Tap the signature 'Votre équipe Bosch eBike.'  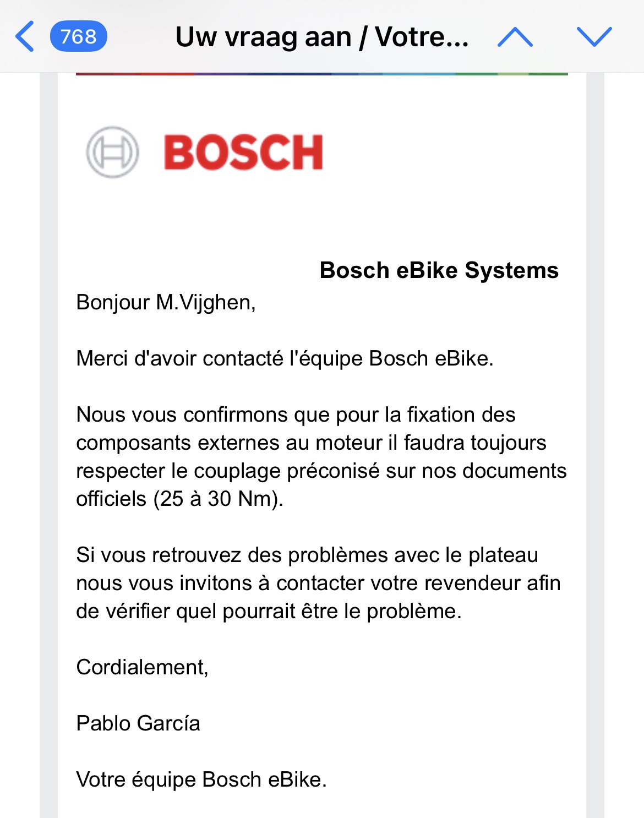(x=201, y=779)
